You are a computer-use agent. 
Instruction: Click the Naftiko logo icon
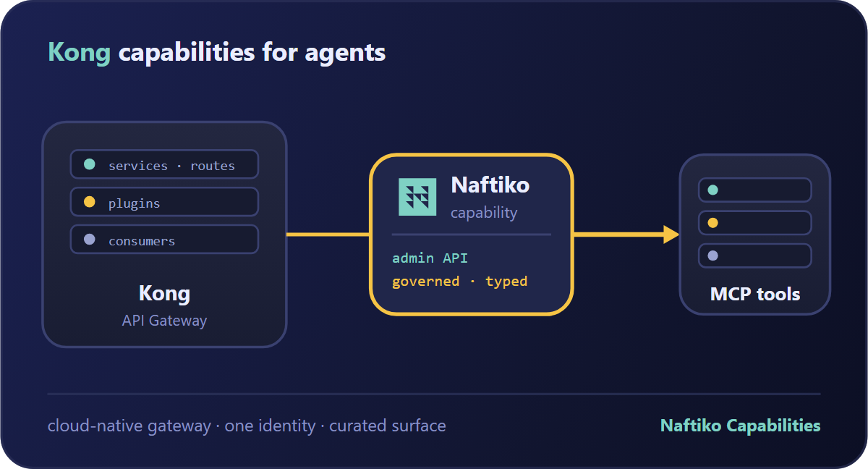tap(417, 197)
